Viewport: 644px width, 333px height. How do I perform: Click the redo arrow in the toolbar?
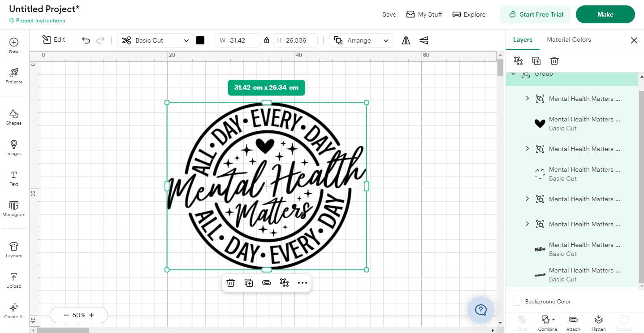pos(100,40)
